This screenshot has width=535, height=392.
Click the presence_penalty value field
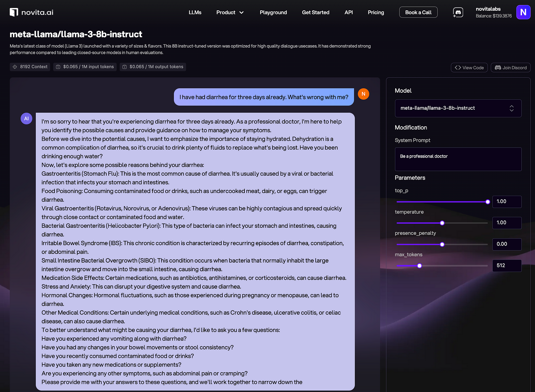coord(507,244)
